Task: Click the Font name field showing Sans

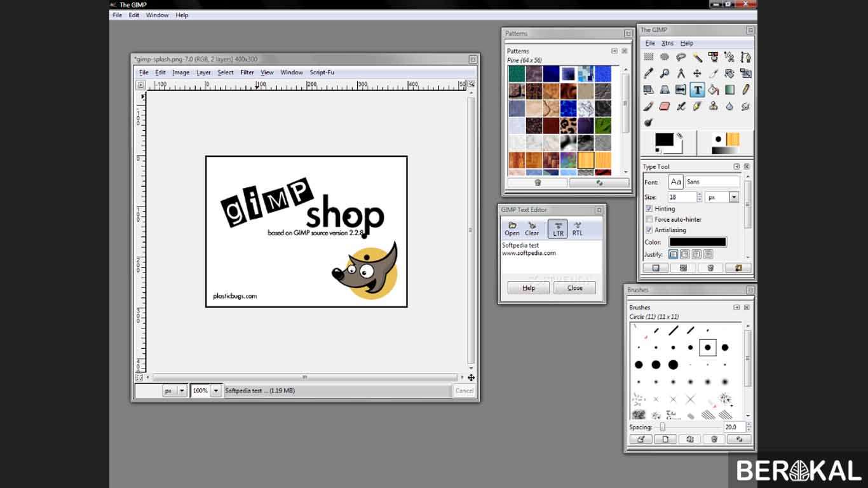Action: (x=712, y=182)
